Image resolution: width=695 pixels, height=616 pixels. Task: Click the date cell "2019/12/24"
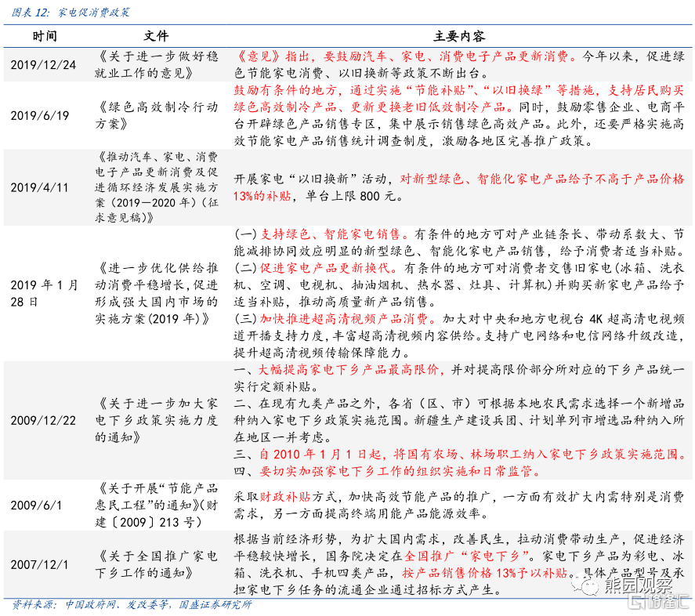43,65
